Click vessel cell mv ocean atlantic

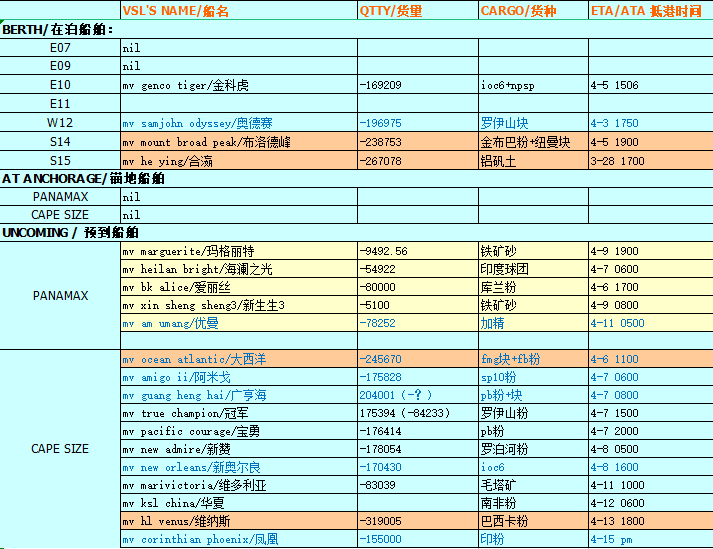click(x=239, y=359)
